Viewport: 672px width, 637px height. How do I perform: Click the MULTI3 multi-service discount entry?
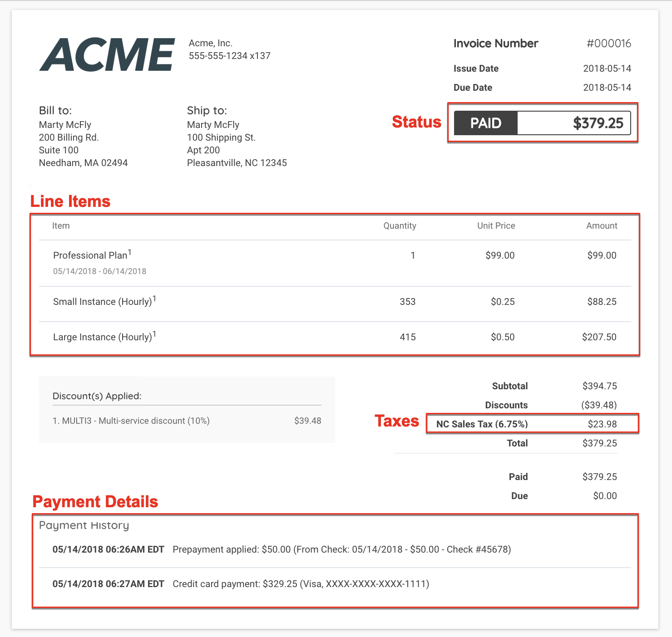pos(131,421)
